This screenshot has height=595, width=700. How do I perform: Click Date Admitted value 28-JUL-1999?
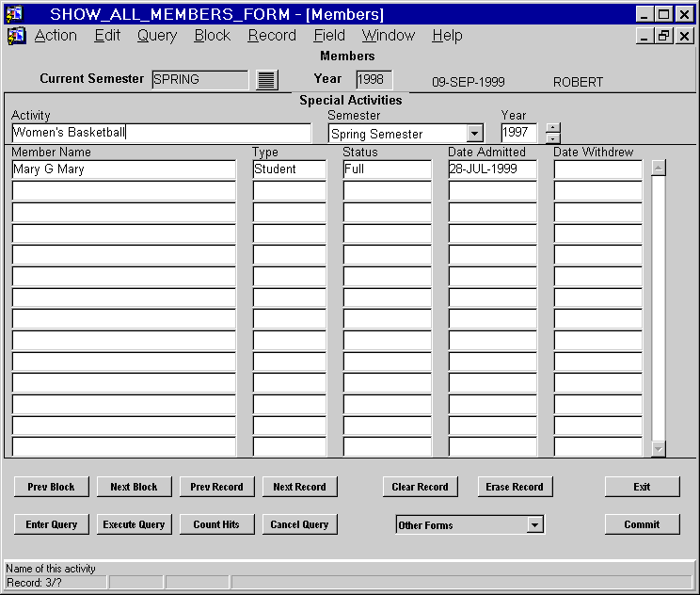pyautogui.click(x=492, y=169)
